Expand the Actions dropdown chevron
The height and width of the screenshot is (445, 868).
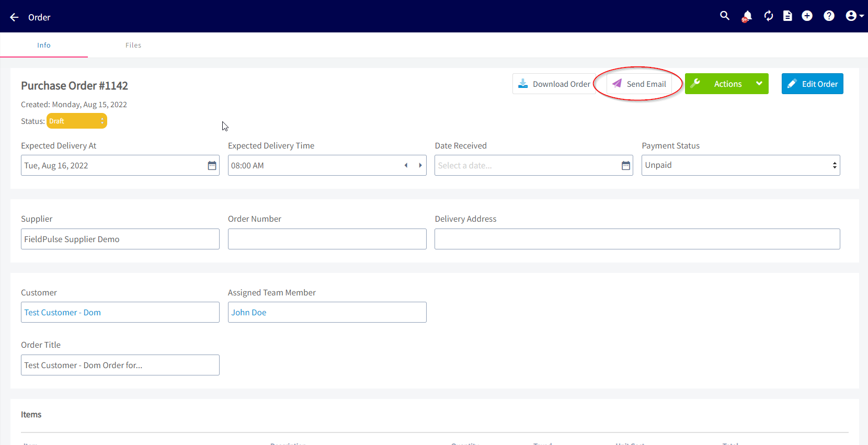click(x=759, y=84)
